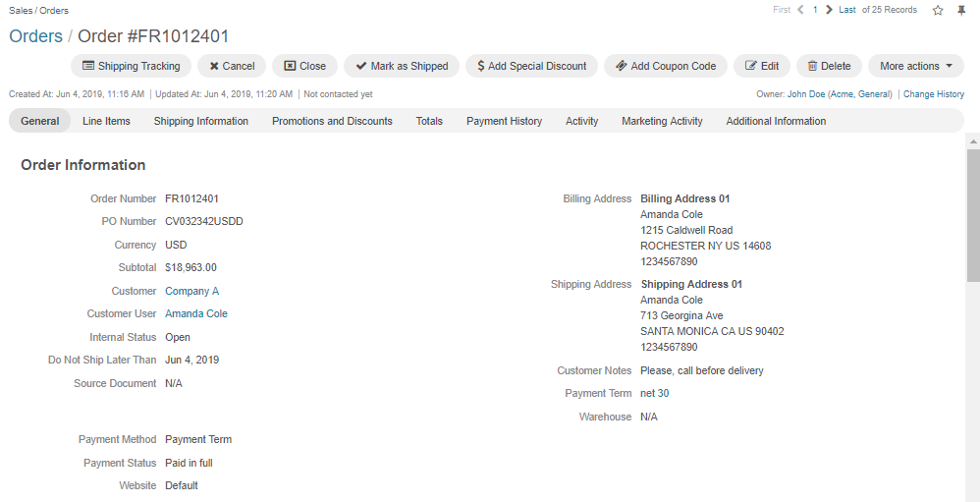
Task: Click 'Sales / Orders' breadcrumb text
Action: 38,10
